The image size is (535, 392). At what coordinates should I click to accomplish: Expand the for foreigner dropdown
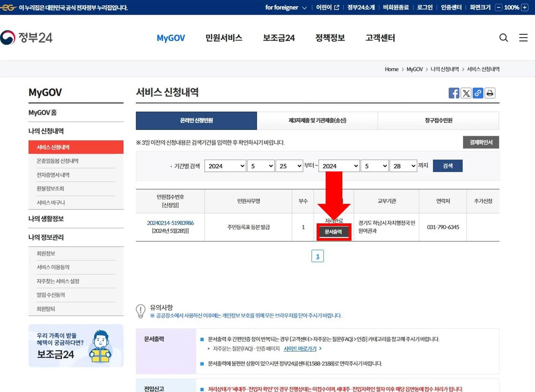(x=305, y=7)
